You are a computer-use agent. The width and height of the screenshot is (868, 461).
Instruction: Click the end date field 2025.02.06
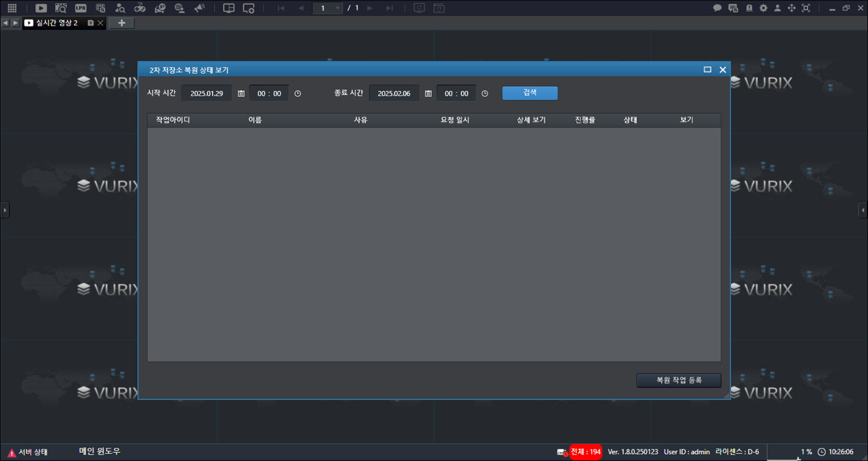pyautogui.click(x=394, y=94)
